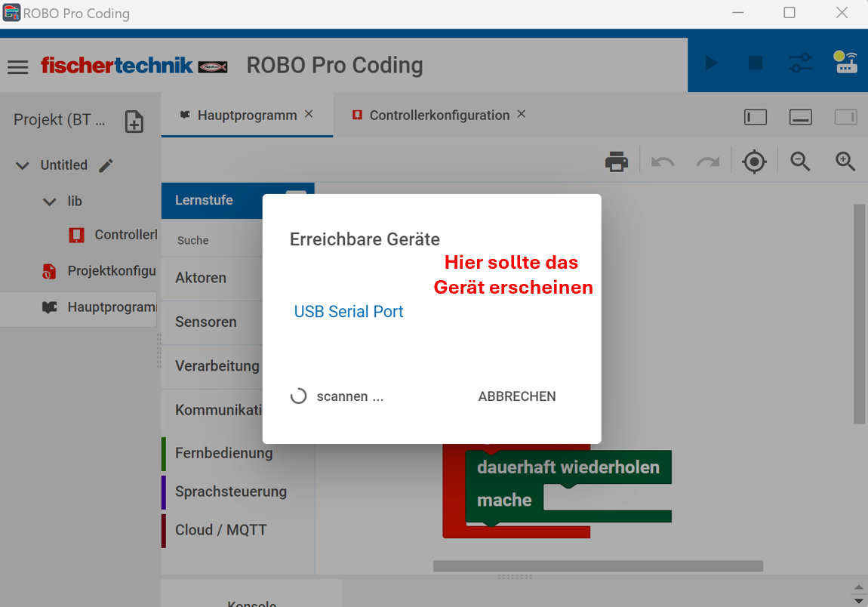Viewport: 868px width, 607px height.
Task: Collapse the Untitled project tree
Action: pyautogui.click(x=22, y=165)
